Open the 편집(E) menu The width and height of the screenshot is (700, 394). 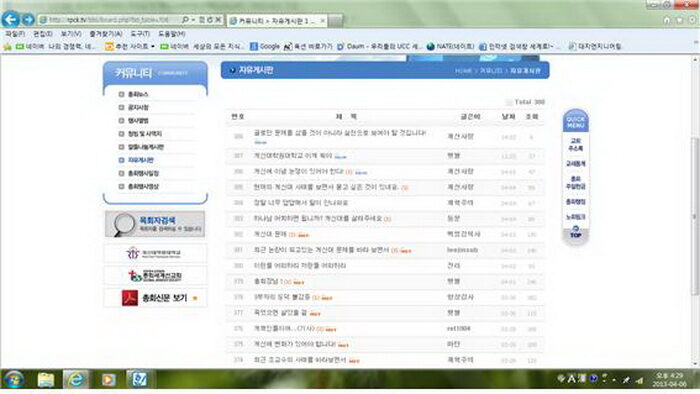pos(43,34)
